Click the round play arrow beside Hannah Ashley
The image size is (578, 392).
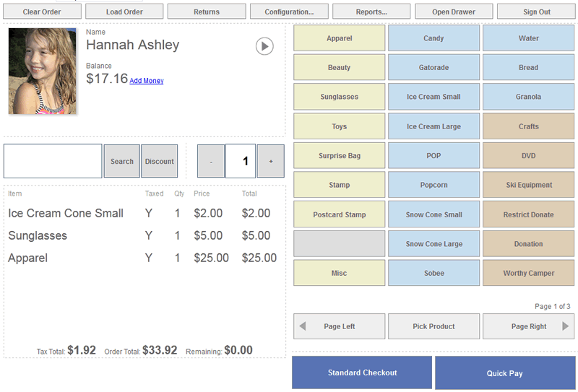point(264,46)
